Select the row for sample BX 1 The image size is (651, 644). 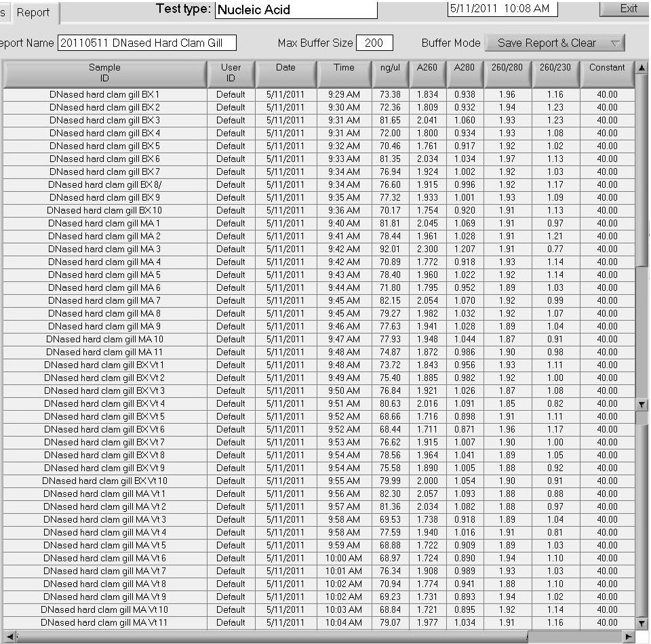[104, 94]
